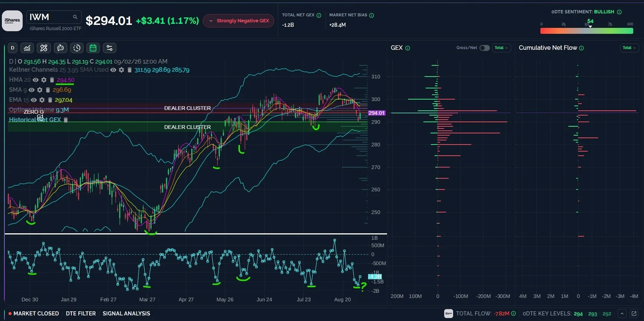This screenshot has width=644, height=321.
Task: Open the history clock icon
Action: click(77, 48)
